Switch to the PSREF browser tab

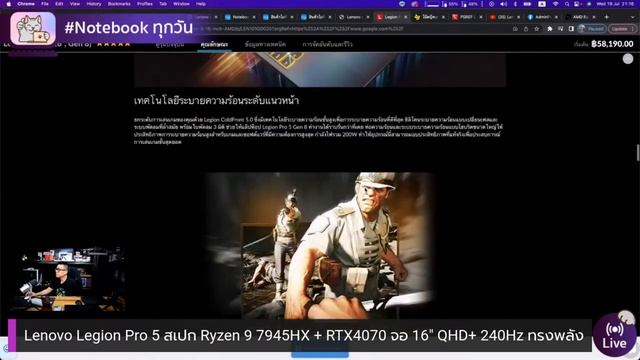[466, 17]
